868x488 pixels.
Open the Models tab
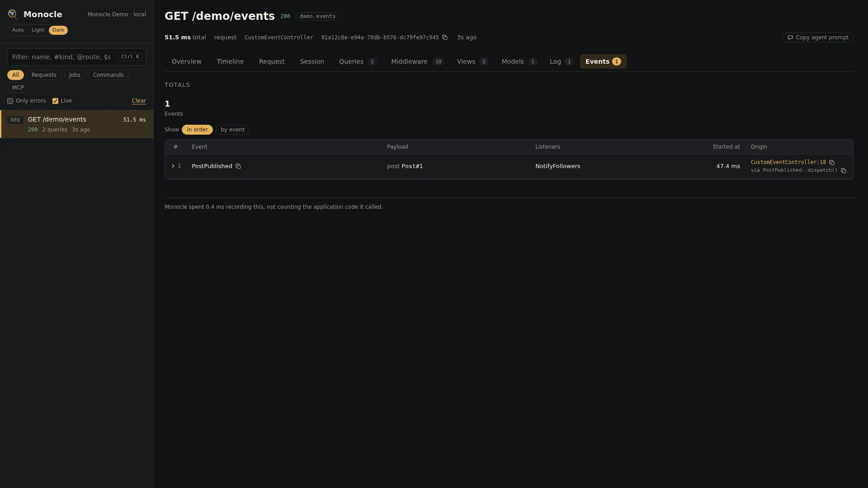[519, 61]
